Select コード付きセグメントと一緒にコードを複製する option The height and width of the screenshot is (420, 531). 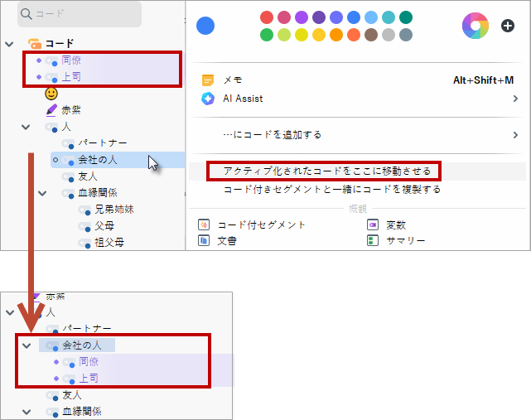point(331,189)
